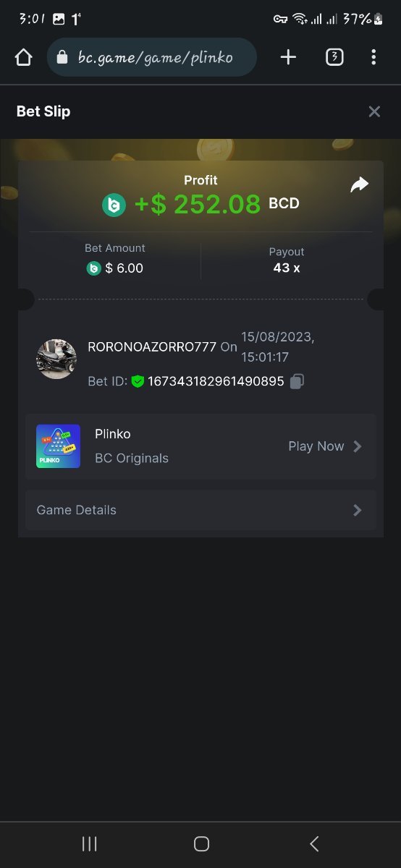Image resolution: width=401 pixels, height=868 pixels.
Task: Tap the BCD coin icon beside profit
Action: [114, 205]
